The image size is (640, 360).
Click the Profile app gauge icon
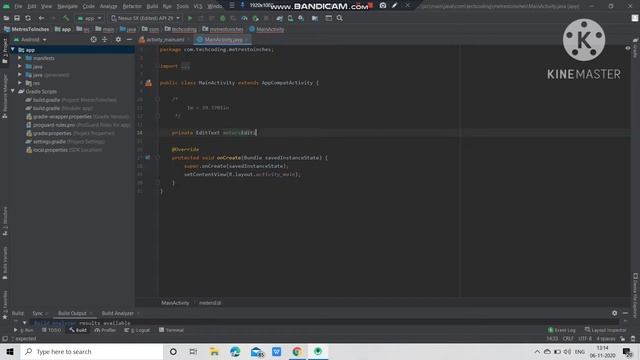click(244, 18)
